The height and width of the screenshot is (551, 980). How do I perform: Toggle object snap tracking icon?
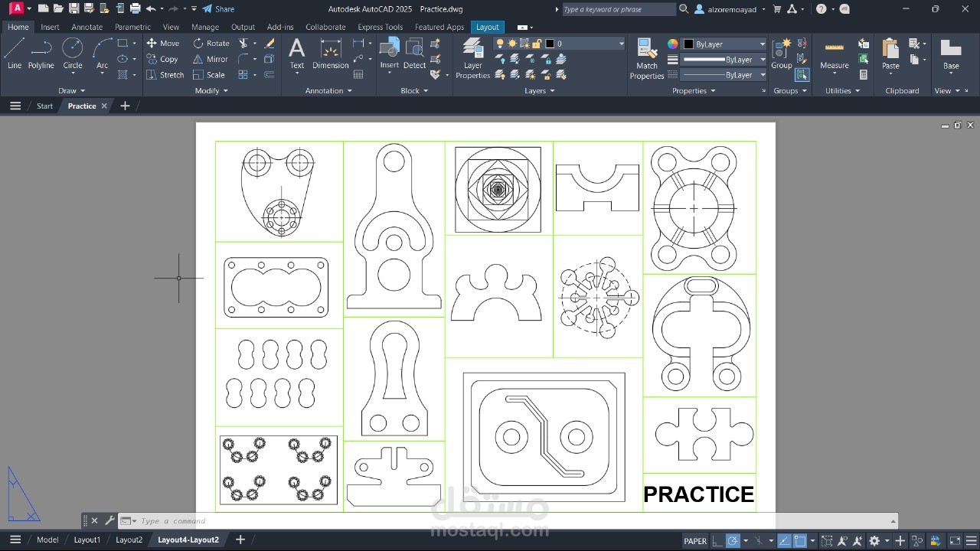(x=785, y=541)
